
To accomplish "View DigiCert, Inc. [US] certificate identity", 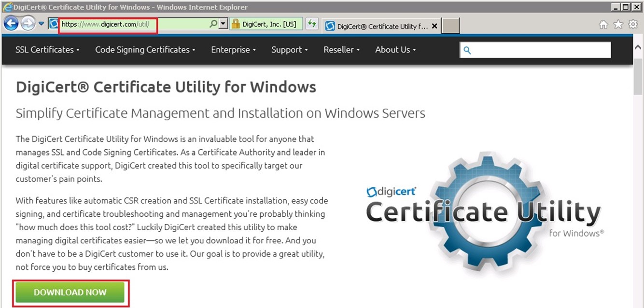I will [x=269, y=24].
